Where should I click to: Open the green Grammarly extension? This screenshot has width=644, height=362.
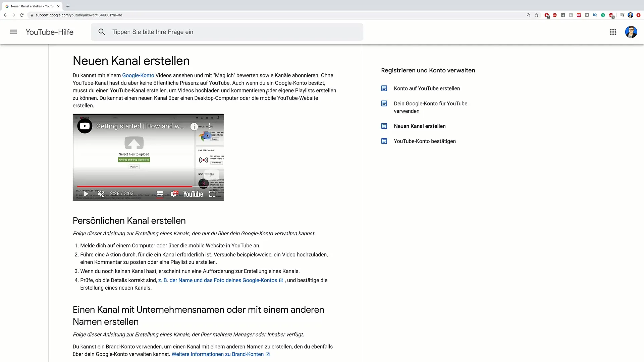point(603,15)
